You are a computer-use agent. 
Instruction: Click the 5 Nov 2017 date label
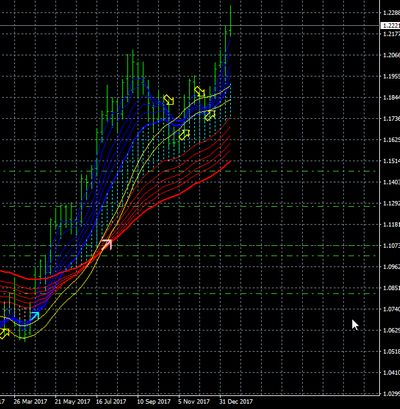[194, 401]
